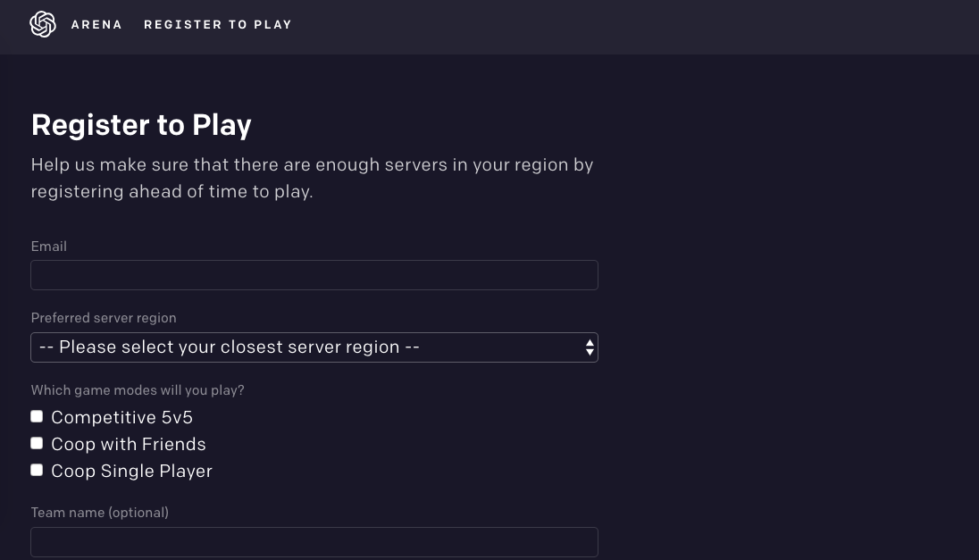Go to REGISTER TO PLAY nav item
This screenshot has height=560, width=979.
(218, 25)
